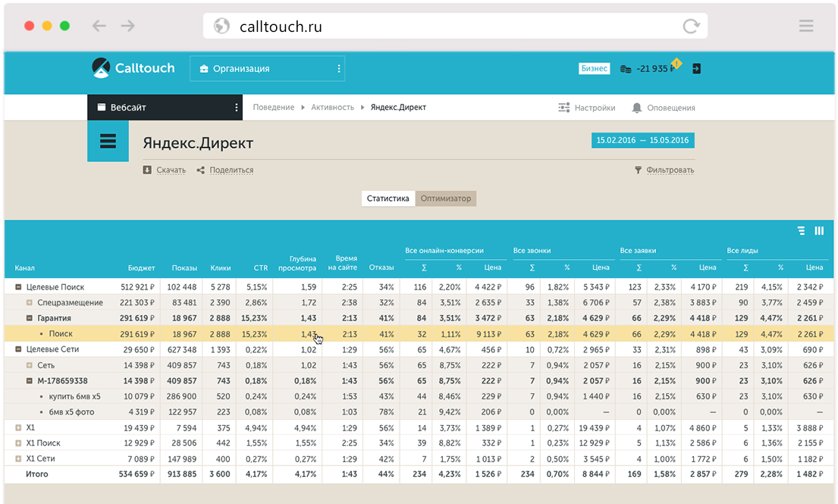The height and width of the screenshot is (504, 838).
Task: Click the Оповещения bell icon
Action: [637, 108]
